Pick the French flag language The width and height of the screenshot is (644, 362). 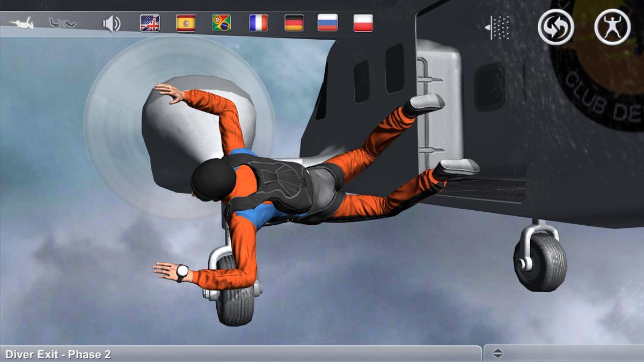(x=258, y=23)
